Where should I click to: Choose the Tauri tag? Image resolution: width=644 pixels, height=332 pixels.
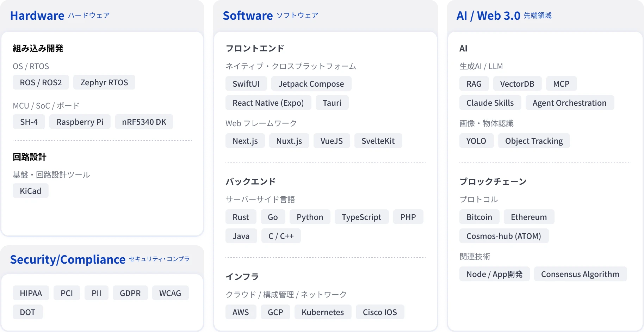[332, 103]
